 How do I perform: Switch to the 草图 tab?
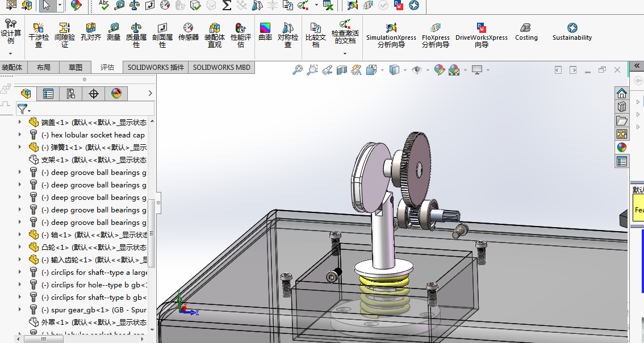click(x=75, y=68)
